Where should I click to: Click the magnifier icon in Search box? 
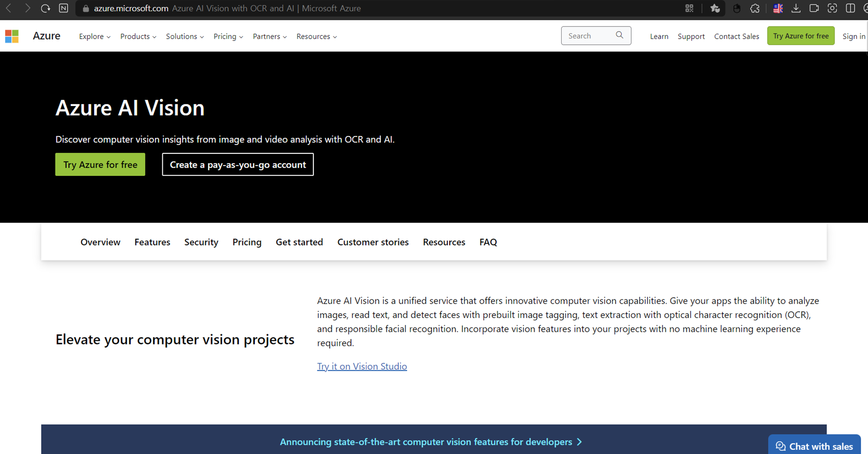pyautogui.click(x=619, y=35)
